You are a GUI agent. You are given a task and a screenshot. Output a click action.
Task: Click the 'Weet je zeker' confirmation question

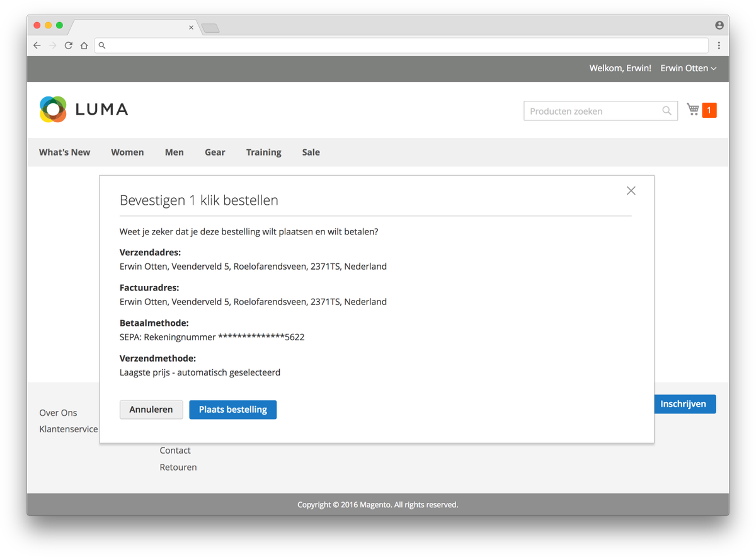click(x=249, y=231)
